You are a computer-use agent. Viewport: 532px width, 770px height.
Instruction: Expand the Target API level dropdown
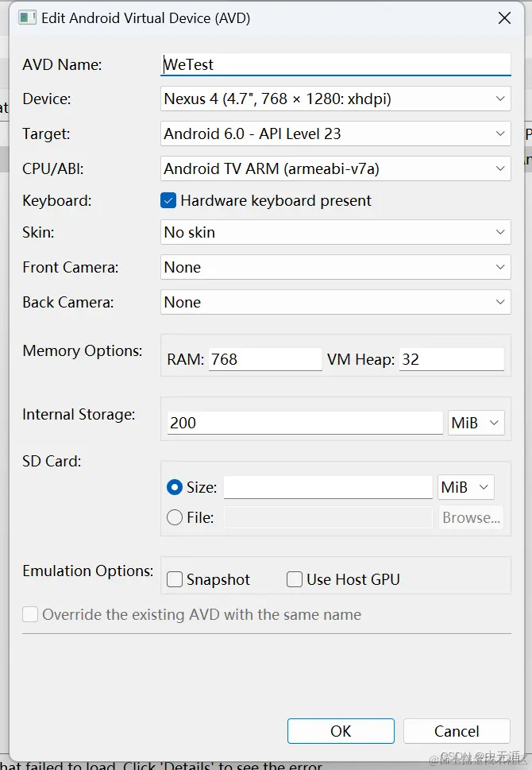335,133
